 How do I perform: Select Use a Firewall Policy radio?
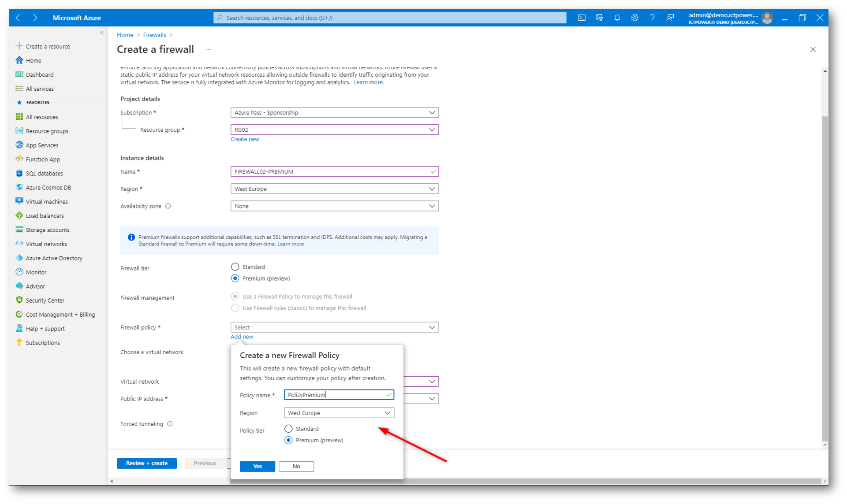click(235, 296)
